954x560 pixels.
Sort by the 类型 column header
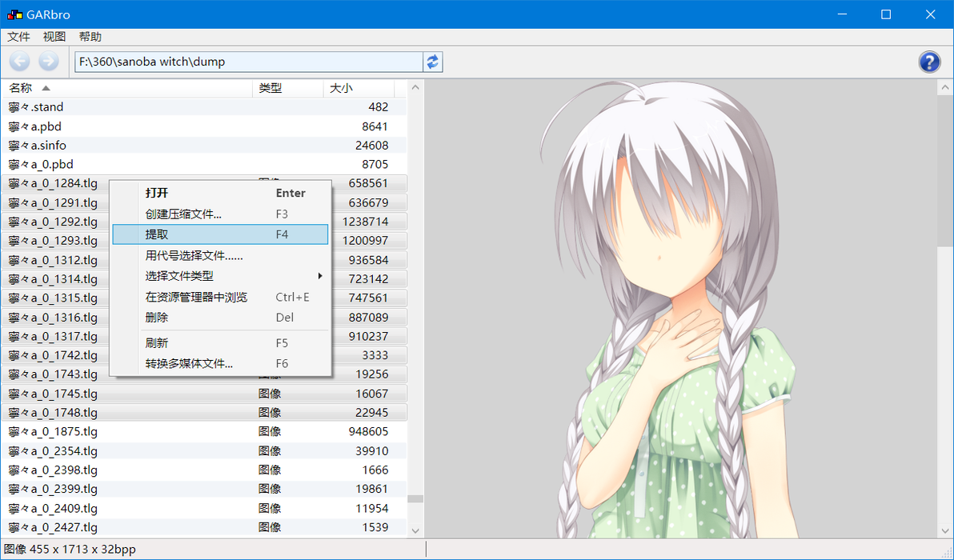coord(288,88)
